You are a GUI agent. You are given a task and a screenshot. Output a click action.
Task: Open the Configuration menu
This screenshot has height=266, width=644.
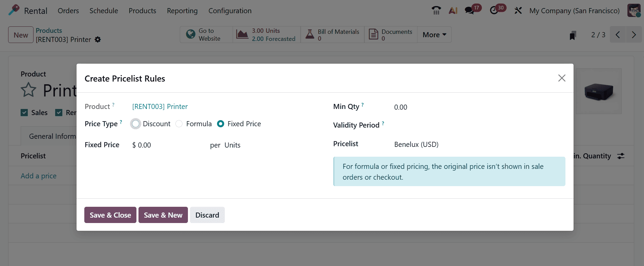coord(230,10)
